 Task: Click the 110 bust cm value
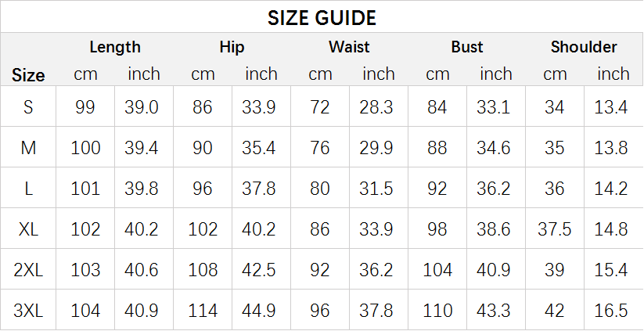[x=437, y=311]
